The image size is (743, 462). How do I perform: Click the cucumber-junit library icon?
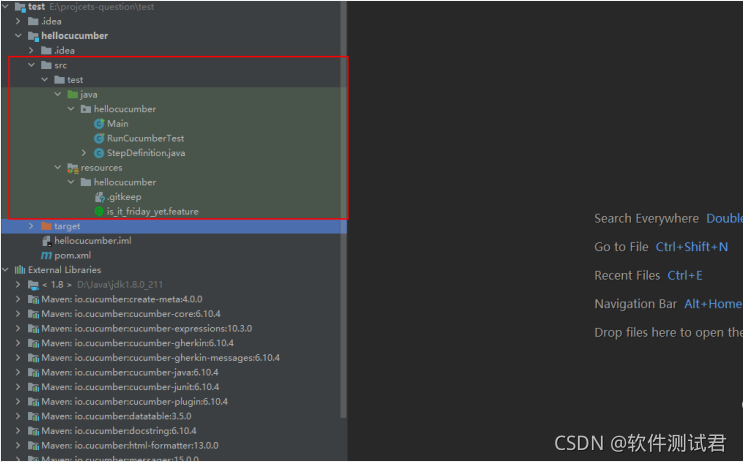pos(33,387)
